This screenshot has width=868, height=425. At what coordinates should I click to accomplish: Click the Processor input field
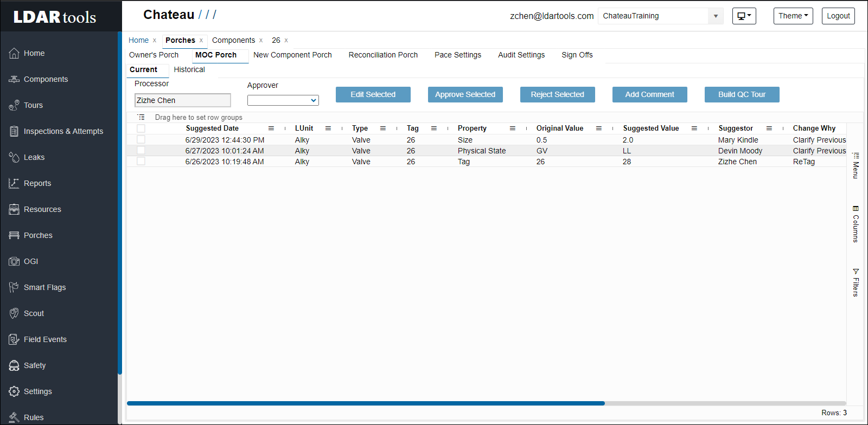pyautogui.click(x=183, y=100)
